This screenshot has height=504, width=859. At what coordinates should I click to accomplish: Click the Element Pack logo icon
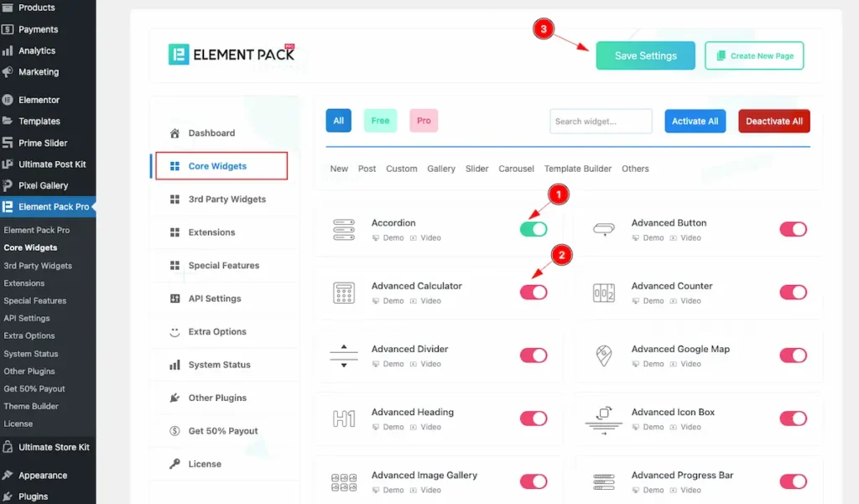point(178,55)
